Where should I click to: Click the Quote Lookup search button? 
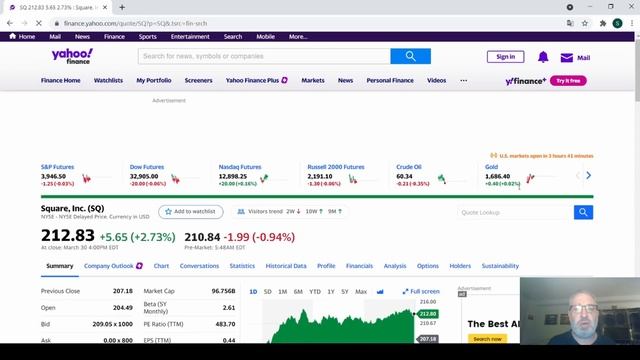point(583,212)
